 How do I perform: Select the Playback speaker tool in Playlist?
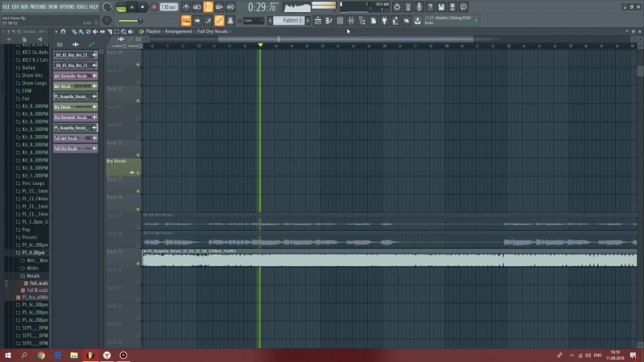click(x=131, y=31)
